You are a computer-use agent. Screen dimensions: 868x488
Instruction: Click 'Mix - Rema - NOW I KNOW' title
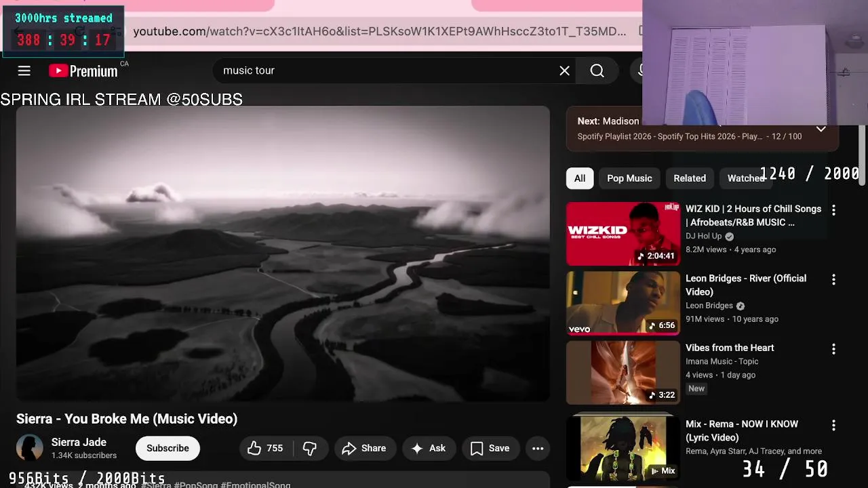click(742, 430)
